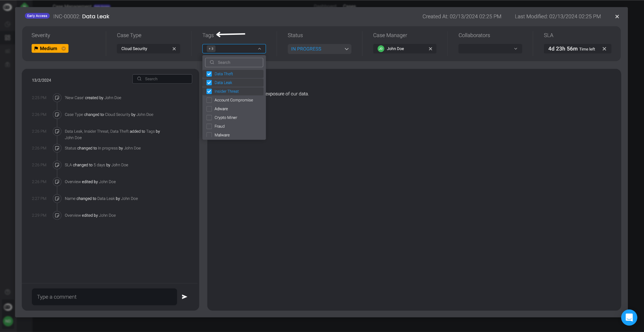This screenshot has height=332, width=644.
Task: Open the chat support bubble
Action: (x=629, y=317)
